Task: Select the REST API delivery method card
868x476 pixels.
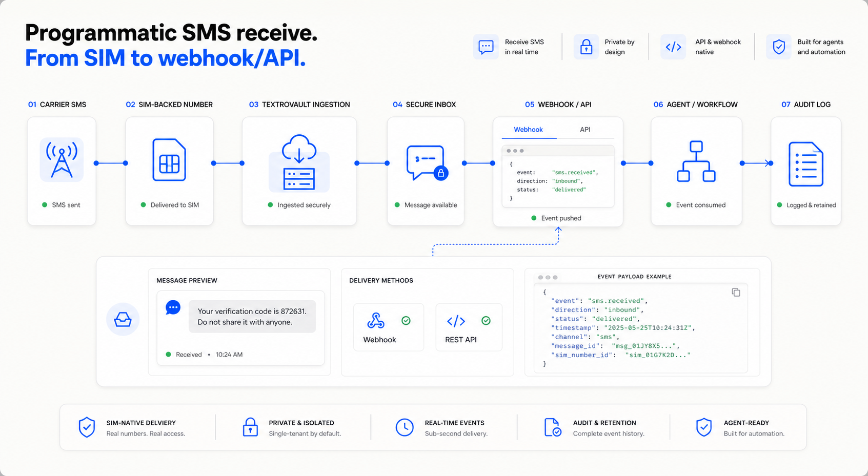Action: click(x=469, y=327)
